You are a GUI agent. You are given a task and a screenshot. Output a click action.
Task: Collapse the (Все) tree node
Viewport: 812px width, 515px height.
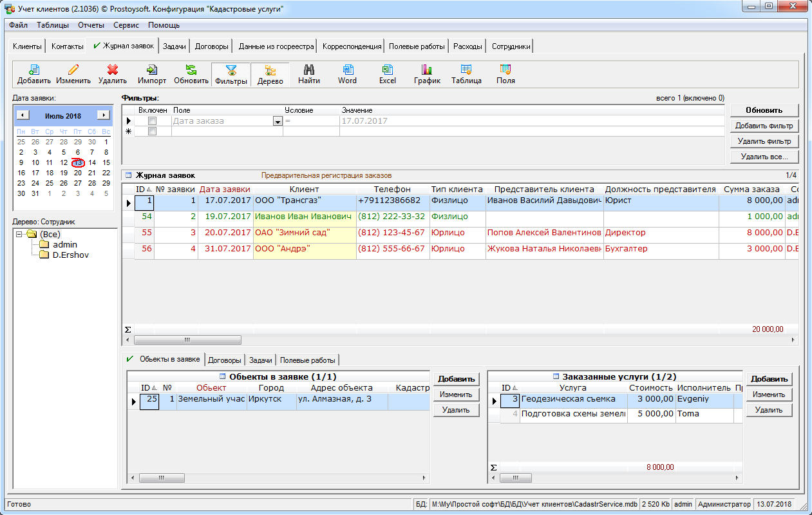click(x=19, y=234)
